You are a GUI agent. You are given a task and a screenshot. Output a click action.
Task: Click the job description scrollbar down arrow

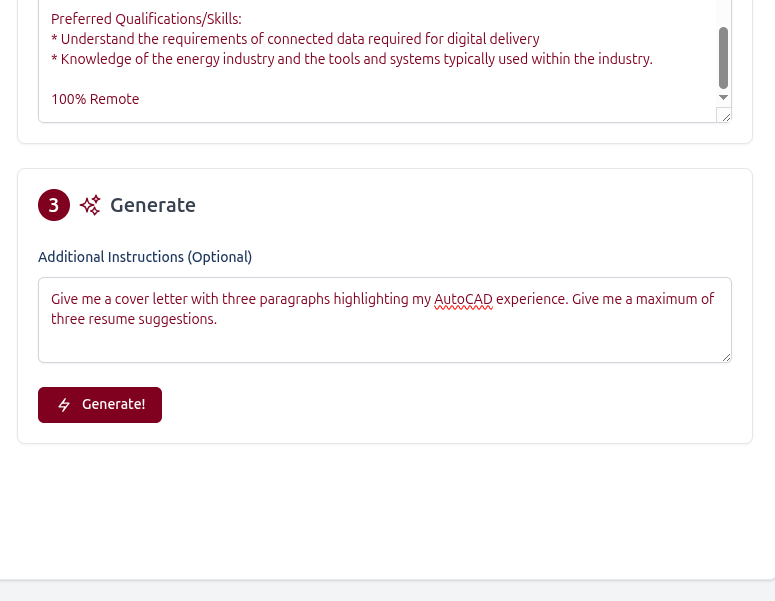723,97
